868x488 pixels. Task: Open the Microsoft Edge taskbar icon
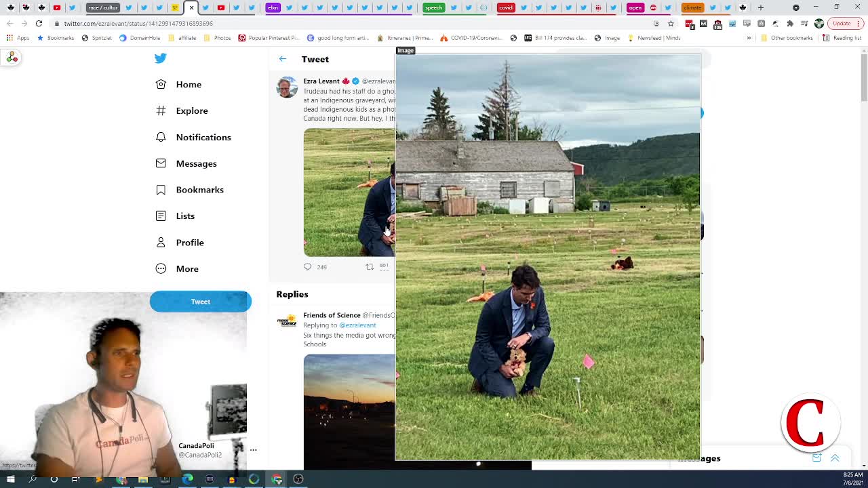point(188,479)
